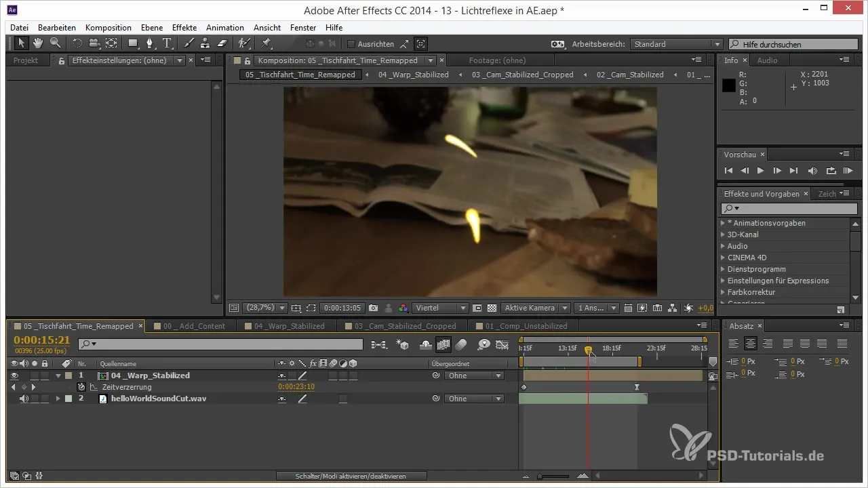The height and width of the screenshot is (488, 868).
Task: Open the composition flowchart icon
Action: [x=672, y=308]
